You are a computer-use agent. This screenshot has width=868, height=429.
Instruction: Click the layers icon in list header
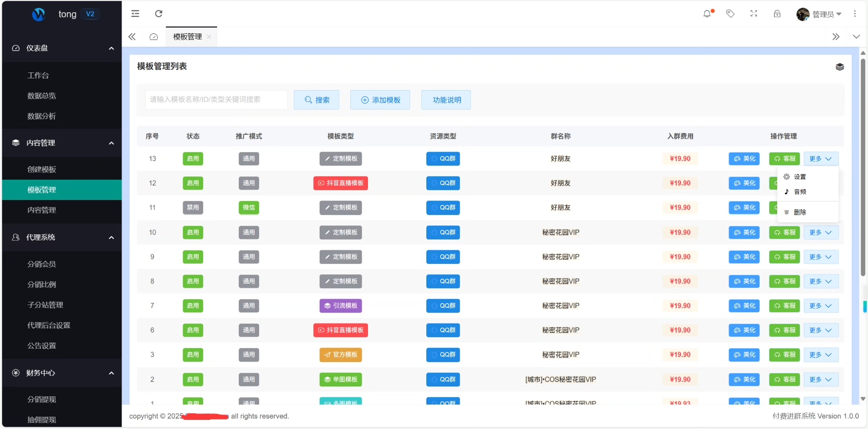click(840, 67)
